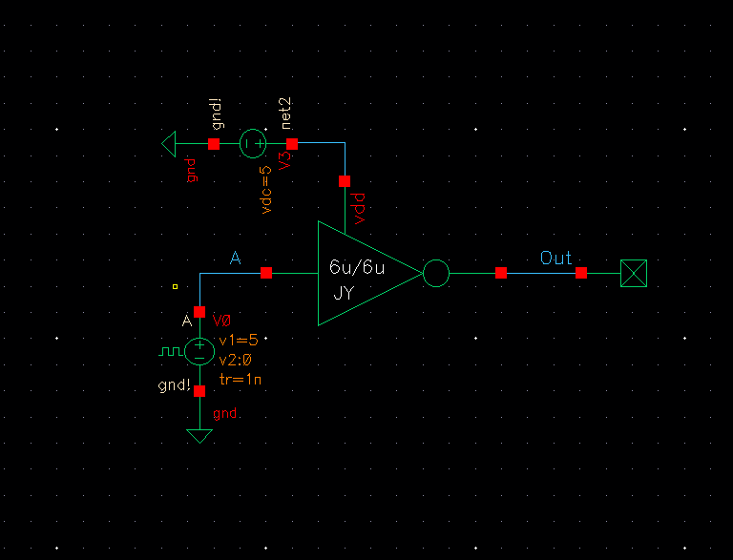
Task: Click the tr=1n parameter text
Action: 240,379
